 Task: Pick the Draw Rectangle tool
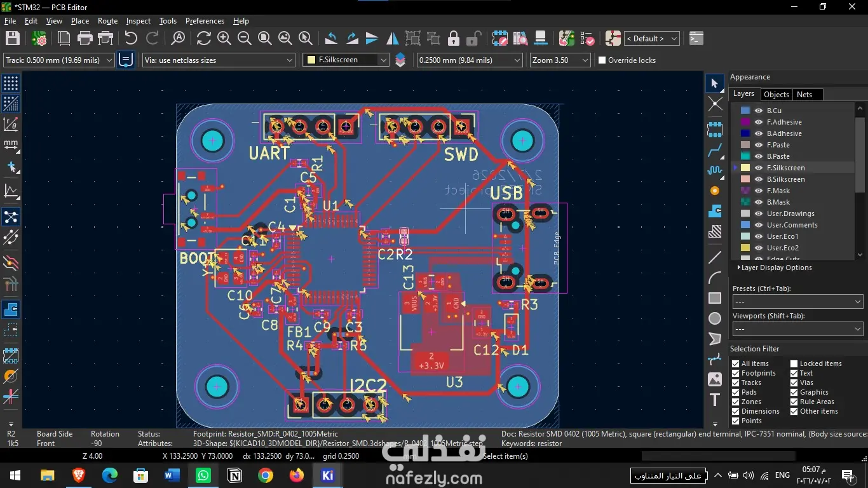pos(715,298)
